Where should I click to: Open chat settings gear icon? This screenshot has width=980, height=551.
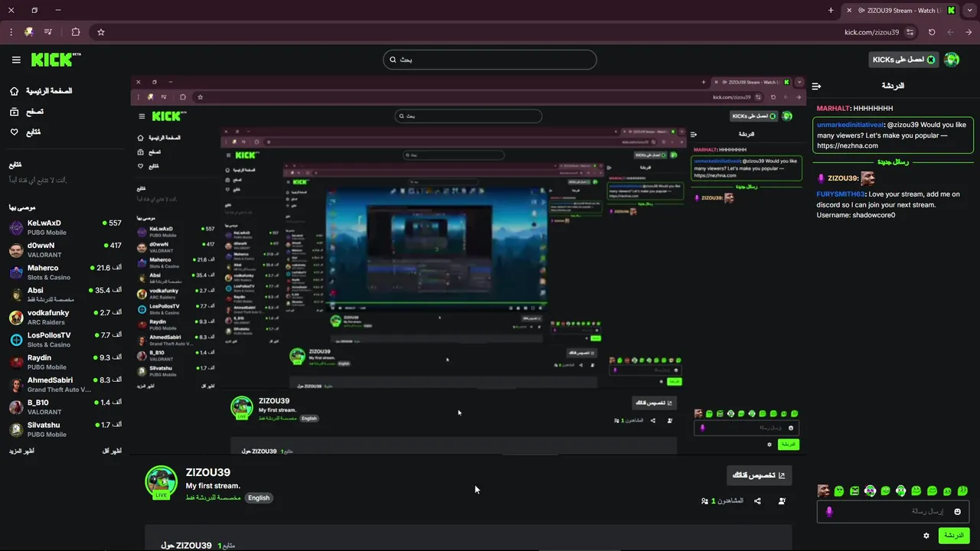[x=926, y=536]
